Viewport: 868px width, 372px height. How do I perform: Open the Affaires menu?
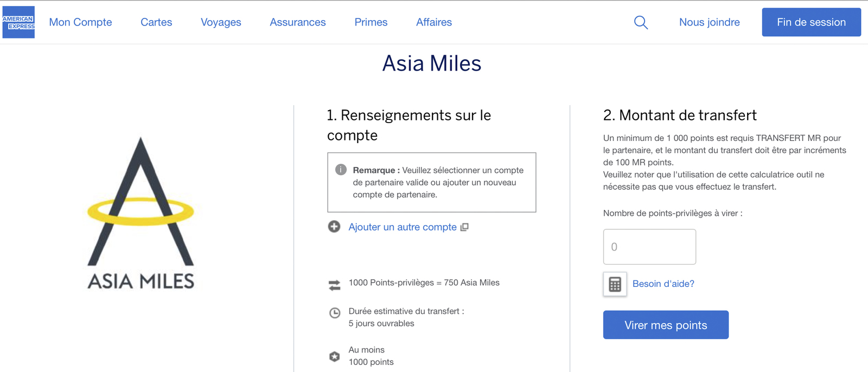434,22
